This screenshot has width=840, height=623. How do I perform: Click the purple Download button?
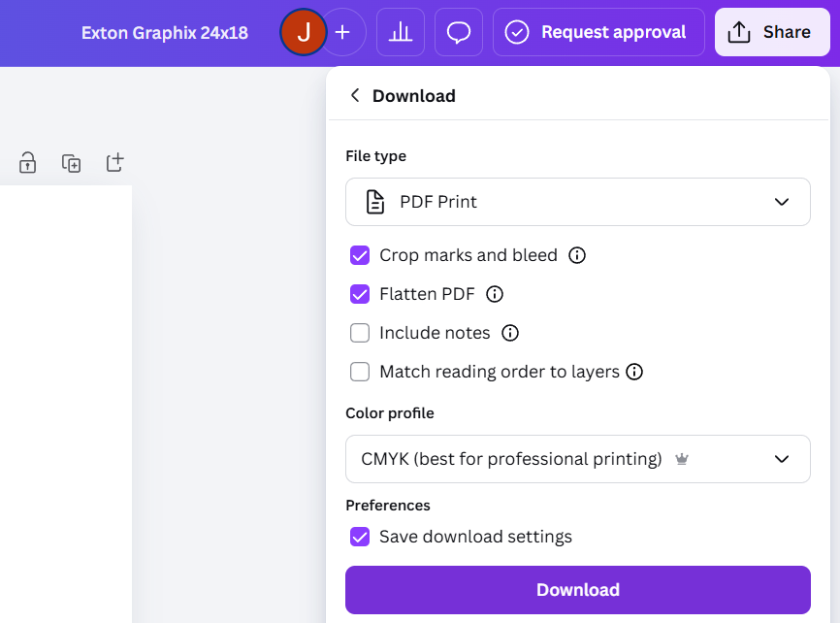click(x=577, y=590)
